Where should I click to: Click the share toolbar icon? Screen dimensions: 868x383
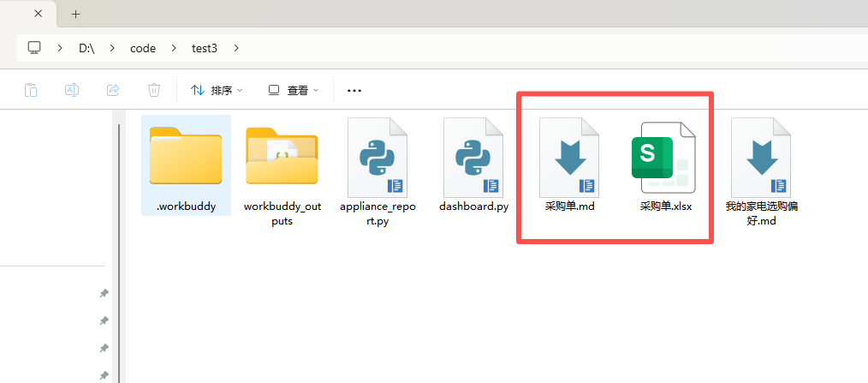(113, 90)
